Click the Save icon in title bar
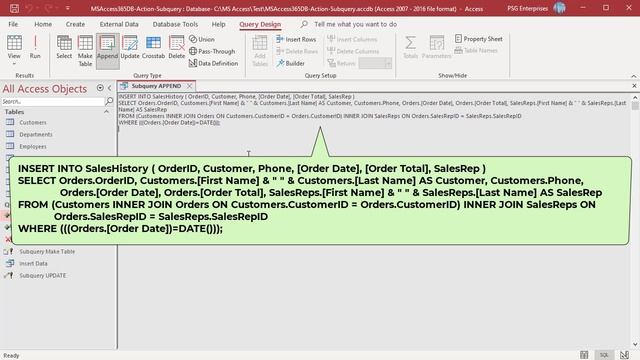Viewport: 640px width, 360px height. [x=14, y=8]
